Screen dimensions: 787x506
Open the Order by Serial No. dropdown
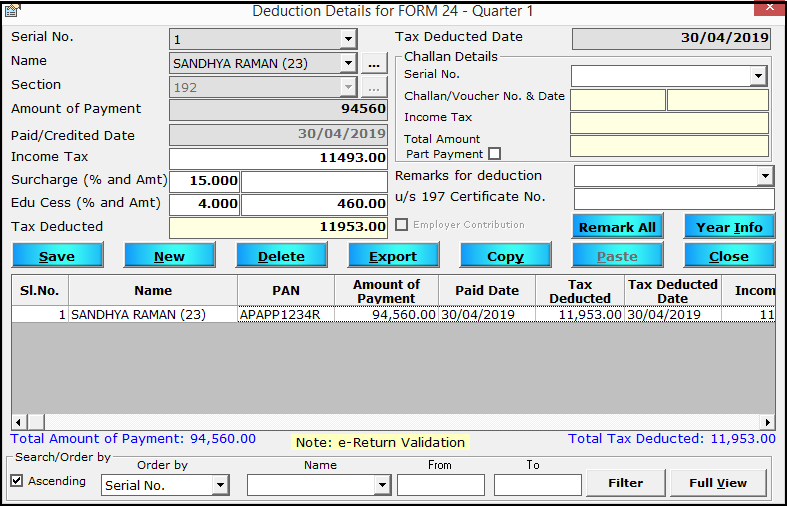pyautogui.click(x=220, y=485)
